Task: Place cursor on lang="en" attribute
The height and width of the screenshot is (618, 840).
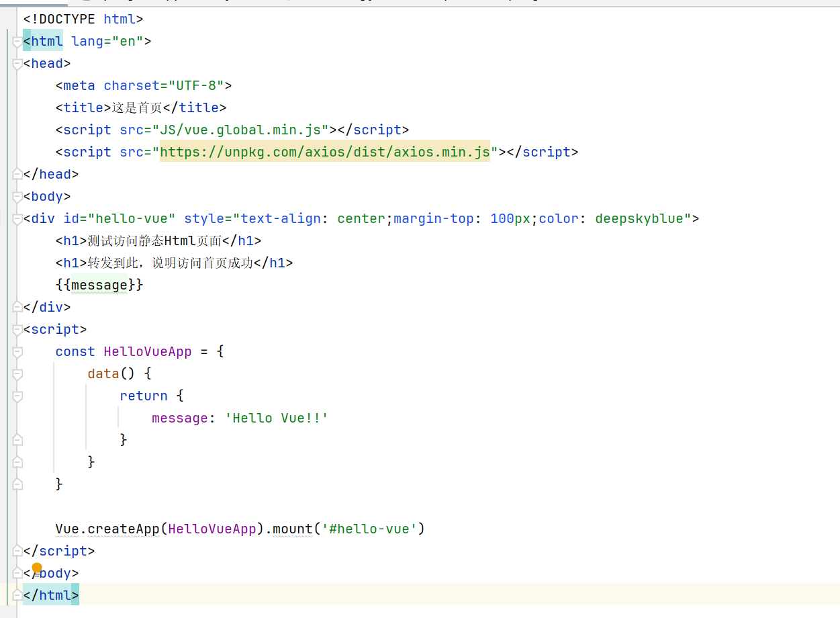Action: tap(107, 41)
